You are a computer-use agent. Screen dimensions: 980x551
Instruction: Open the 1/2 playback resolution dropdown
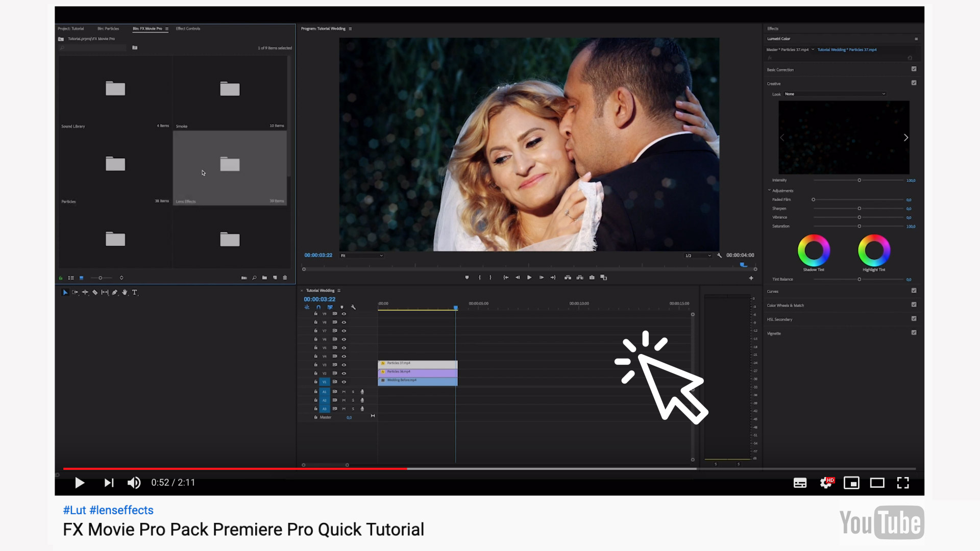coord(698,256)
